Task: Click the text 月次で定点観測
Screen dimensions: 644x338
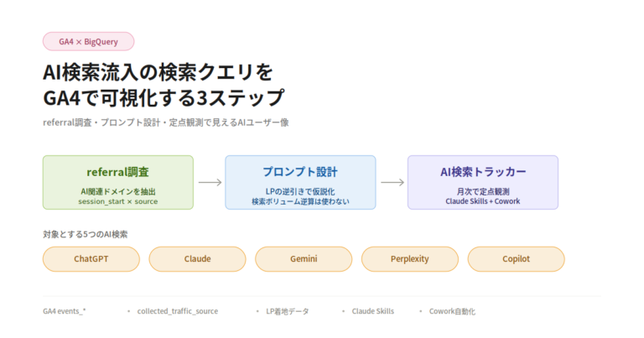Action: (483, 191)
